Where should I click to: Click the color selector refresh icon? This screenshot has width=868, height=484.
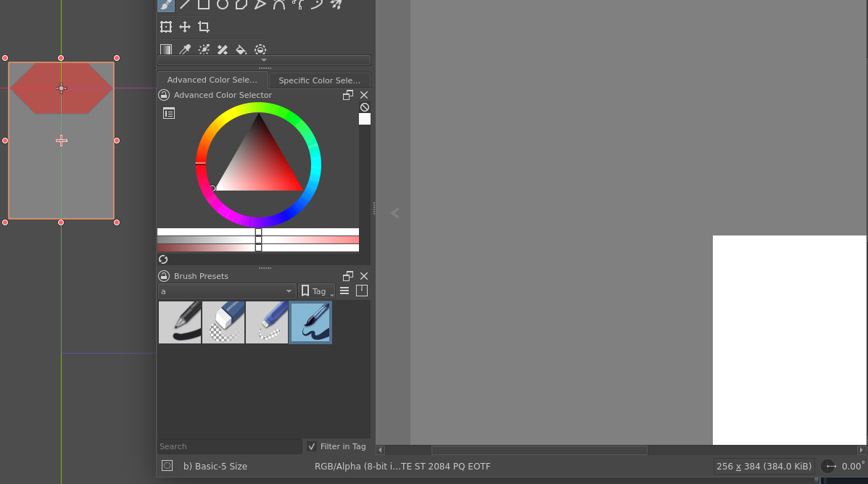tap(162, 259)
